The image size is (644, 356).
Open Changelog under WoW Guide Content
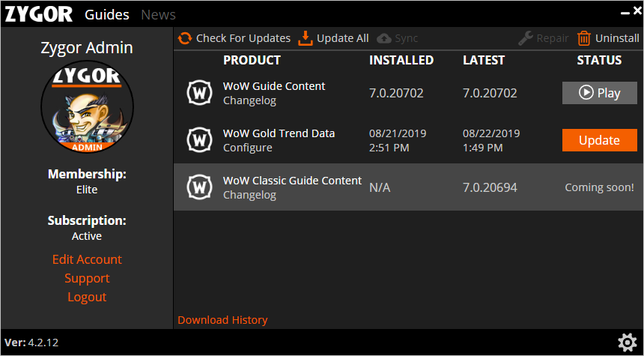[249, 100]
